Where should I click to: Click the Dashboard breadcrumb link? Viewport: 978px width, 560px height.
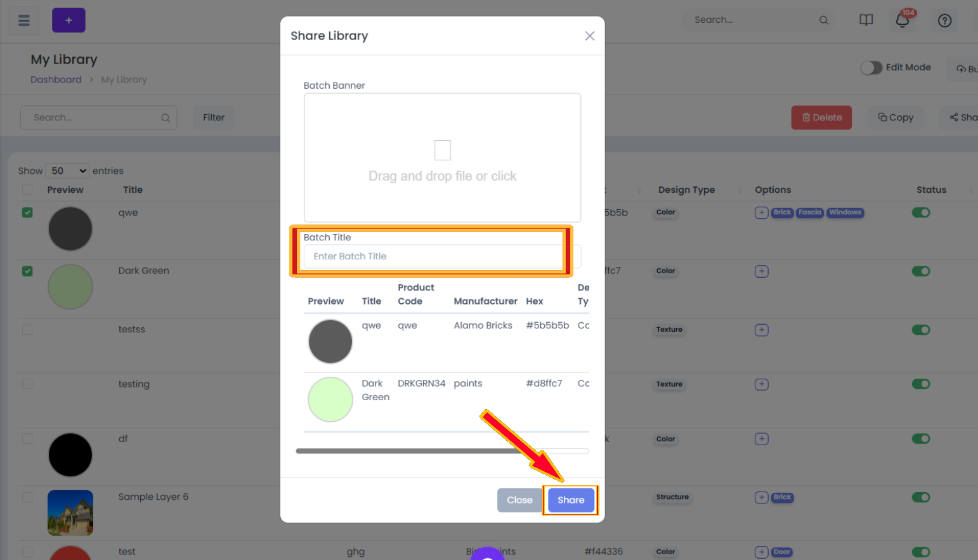point(56,79)
